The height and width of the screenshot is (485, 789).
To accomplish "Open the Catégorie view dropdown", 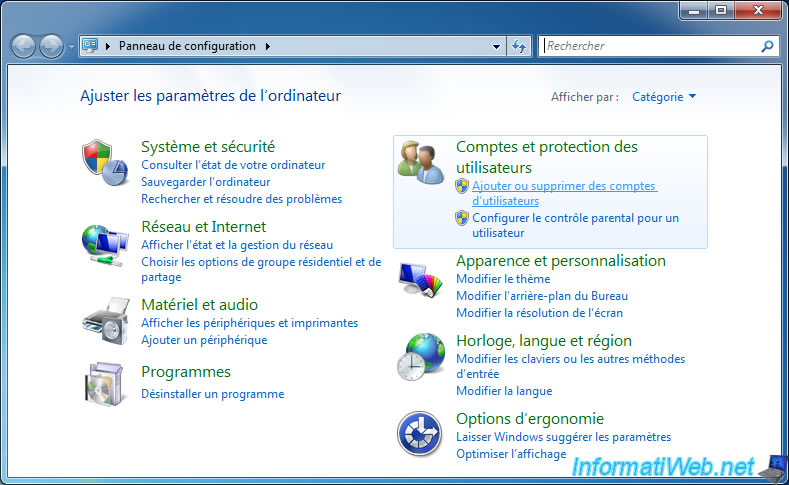I will [x=664, y=97].
